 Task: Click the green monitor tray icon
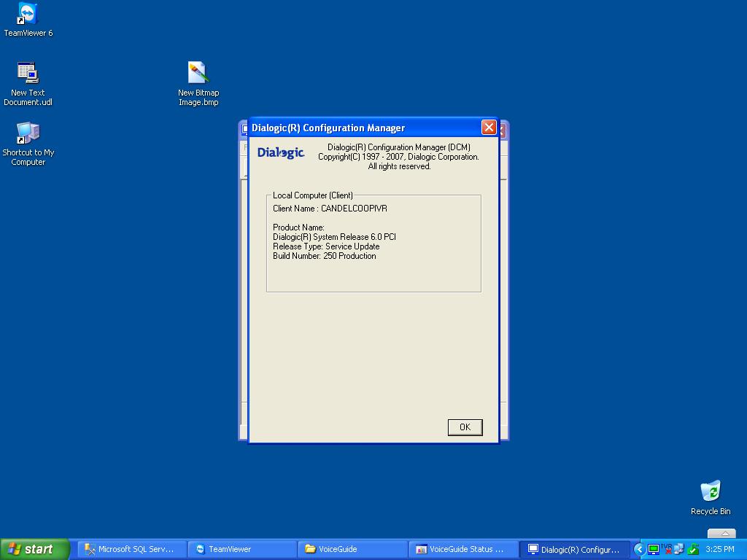click(654, 550)
